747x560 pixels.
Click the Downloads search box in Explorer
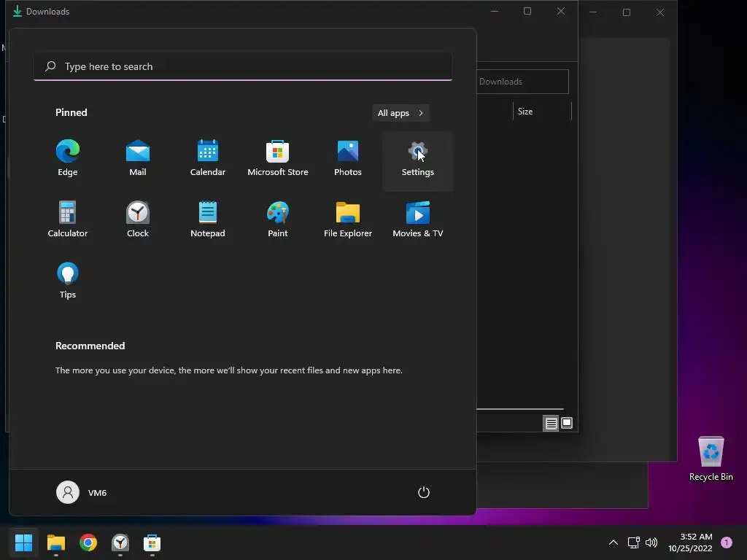pos(522,82)
